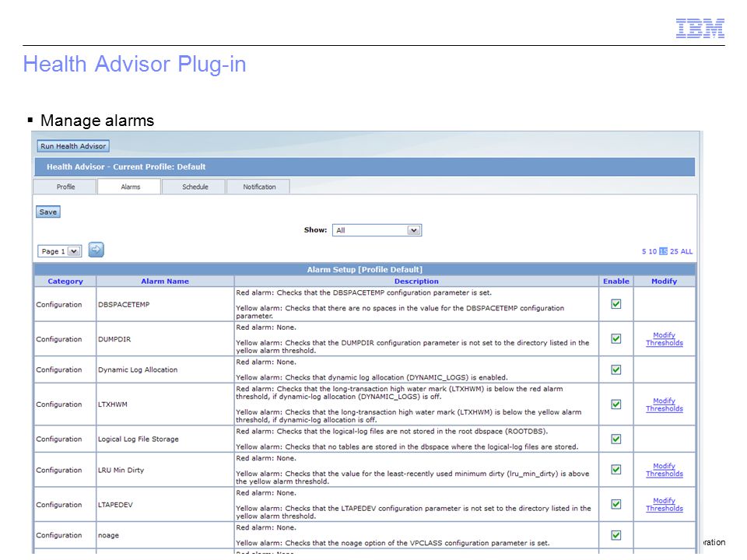Uncheck the DUMPDIR alarm enable box
Image resolution: width=747 pixels, height=560 pixels.
click(x=616, y=338)
